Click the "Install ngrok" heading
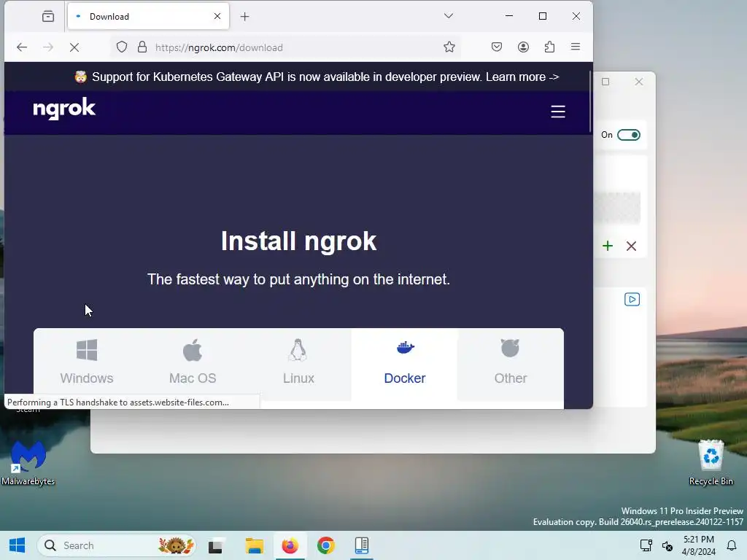Viewport: 747px width, 560px height. (x=298, y=241)
